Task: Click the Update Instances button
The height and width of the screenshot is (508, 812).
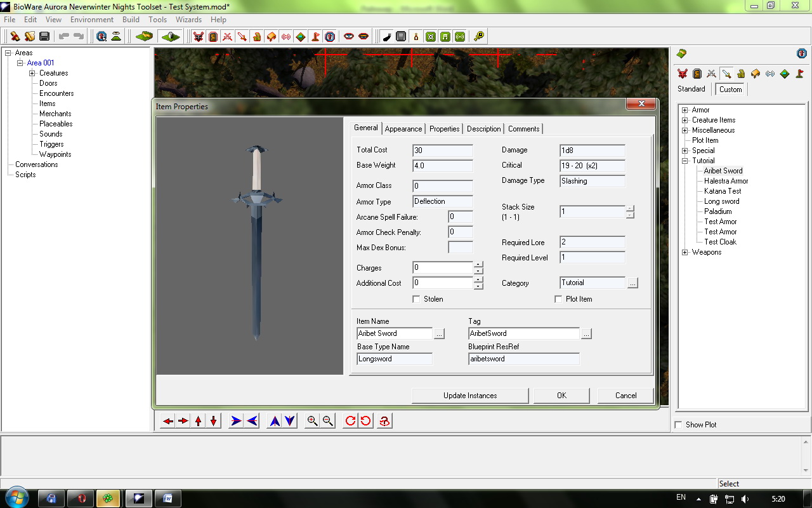Action: pyautogui.click(x=470, y=396)
